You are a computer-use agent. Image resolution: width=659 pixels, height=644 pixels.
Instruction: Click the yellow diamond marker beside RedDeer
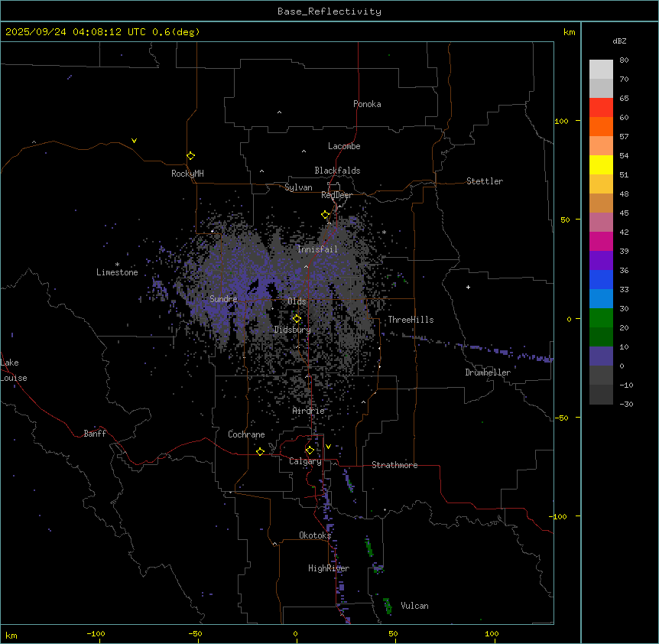(326, 215)
